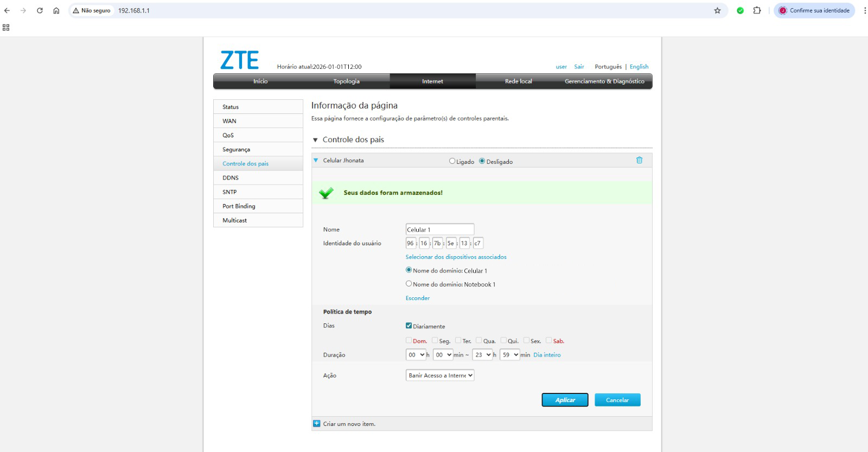Toggle the Diariamente checkbox
868x452 pixels.
click(409, 326)
